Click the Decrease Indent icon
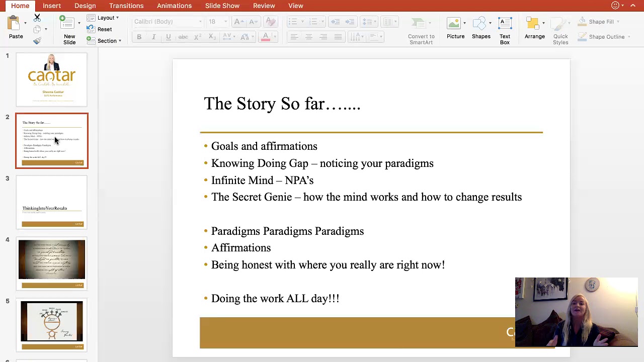This screenshot has height=362, width=644. pyautogui.click(x=336, y=22)
